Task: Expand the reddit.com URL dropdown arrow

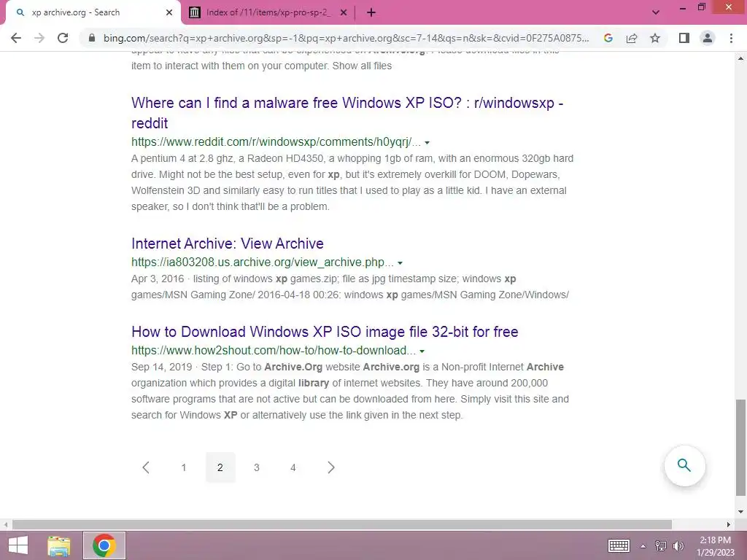Action: [427, 143]
